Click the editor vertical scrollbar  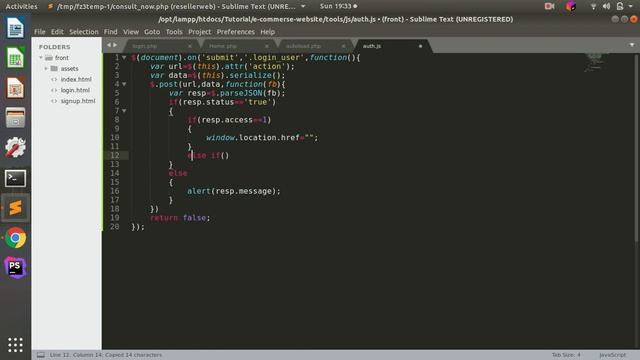pyautogui.click(x=636, y=147)
